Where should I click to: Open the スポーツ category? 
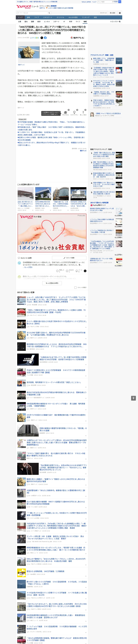[56, 21]
